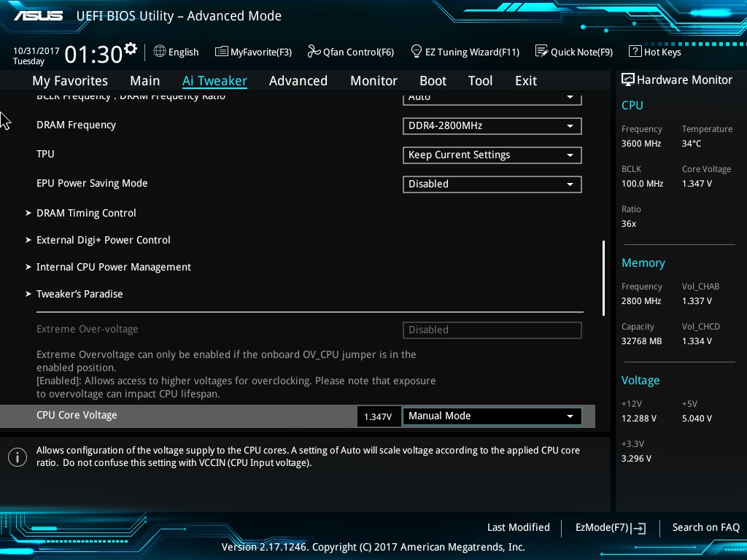747x560 pixels.
Task: Open CPU Core Voltage Manual Mode dropdown
Action: (492, 416)
